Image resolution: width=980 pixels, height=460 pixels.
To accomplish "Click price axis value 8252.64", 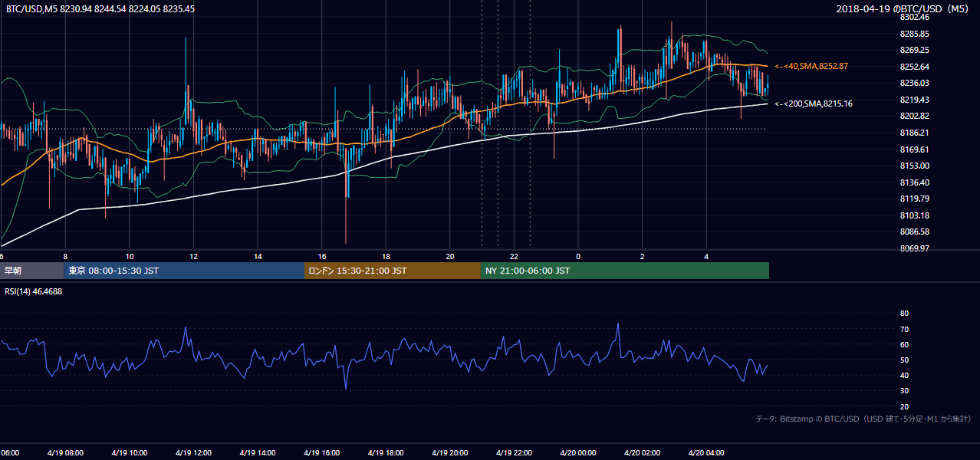I will coord(914,67).
